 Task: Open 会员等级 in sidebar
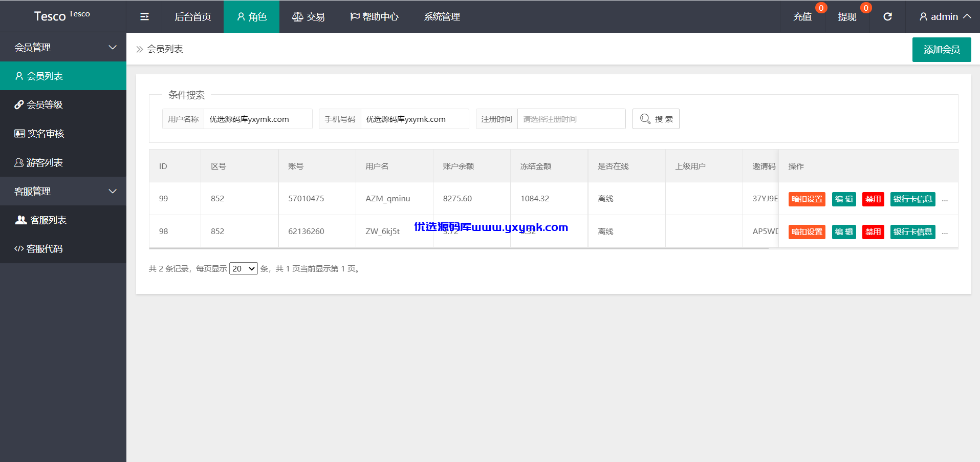tap(63, 104)
